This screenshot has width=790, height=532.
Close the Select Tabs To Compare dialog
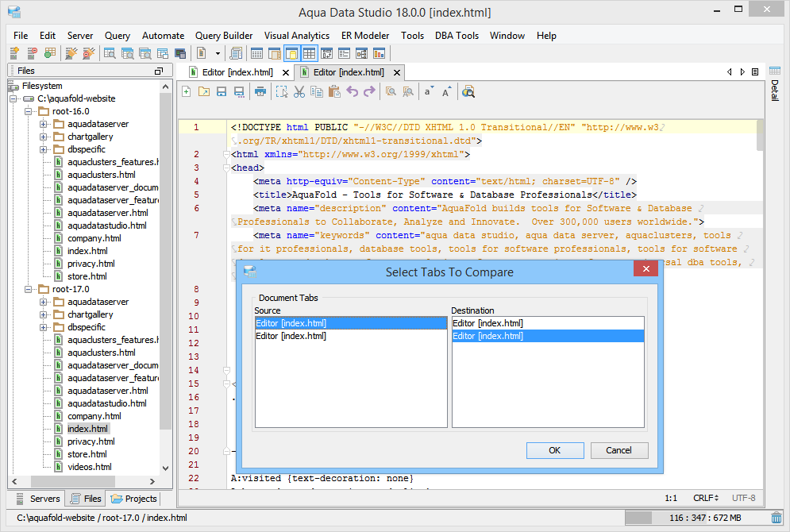point(646,269)
